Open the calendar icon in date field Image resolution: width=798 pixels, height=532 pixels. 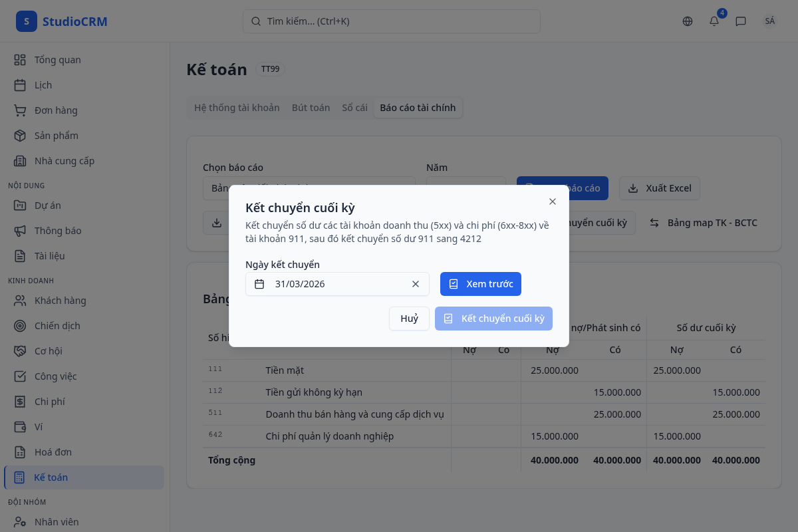pyautogui.click(x=260, y=284)
